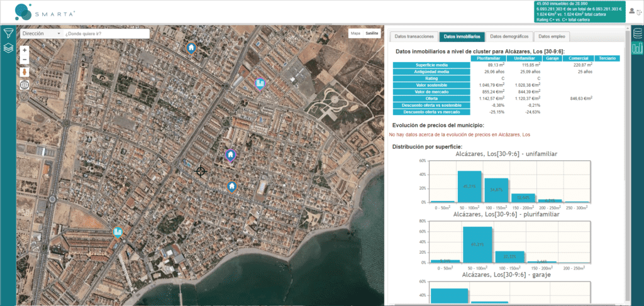Open the filter funnel panel

click(8, 33)
